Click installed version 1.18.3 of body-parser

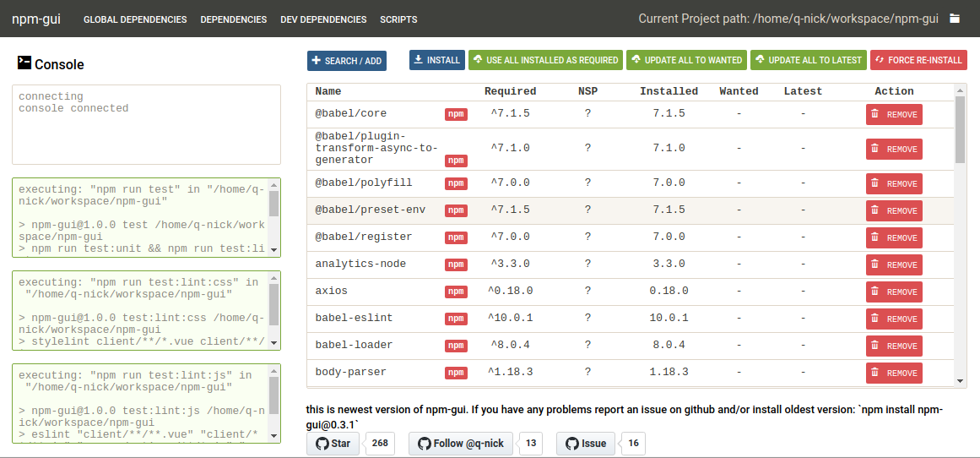(669, 373)
